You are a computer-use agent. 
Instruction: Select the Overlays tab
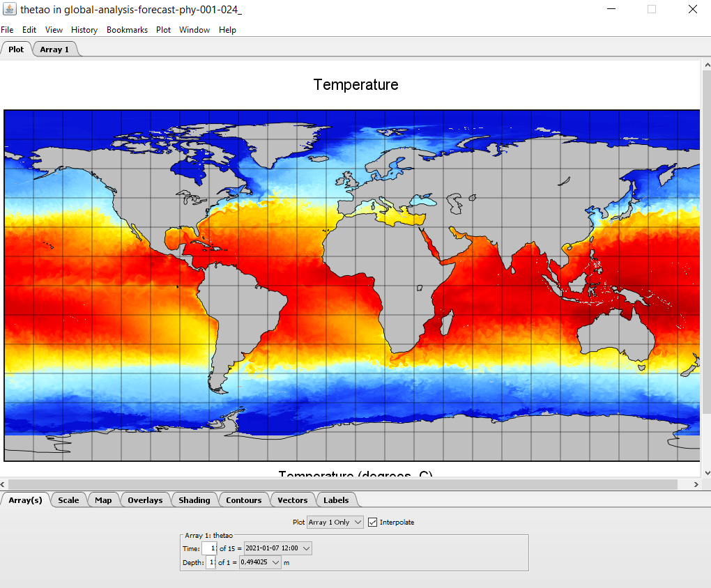pos(145,500)
